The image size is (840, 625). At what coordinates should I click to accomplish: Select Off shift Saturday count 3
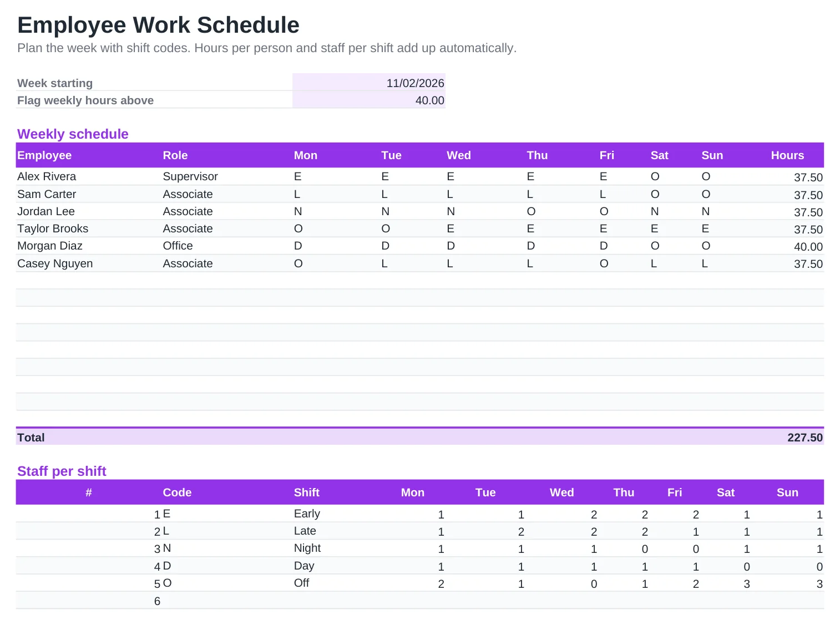click(x=747, y=584)
